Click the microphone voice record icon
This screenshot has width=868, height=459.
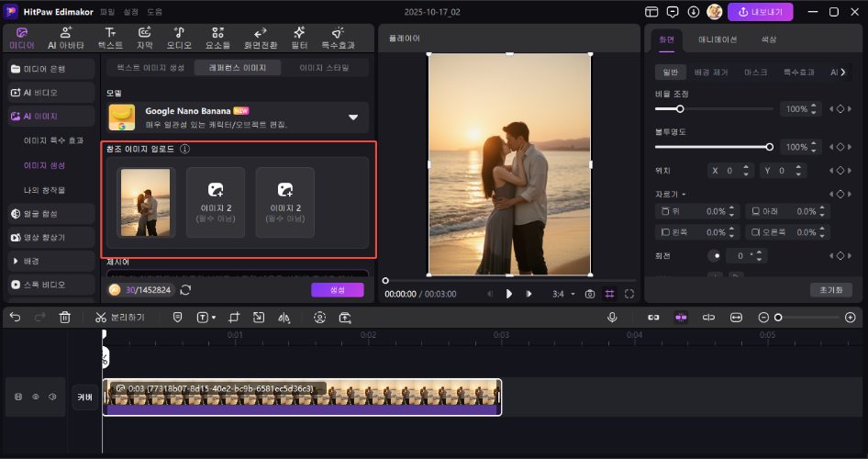(x=612, y=317)
